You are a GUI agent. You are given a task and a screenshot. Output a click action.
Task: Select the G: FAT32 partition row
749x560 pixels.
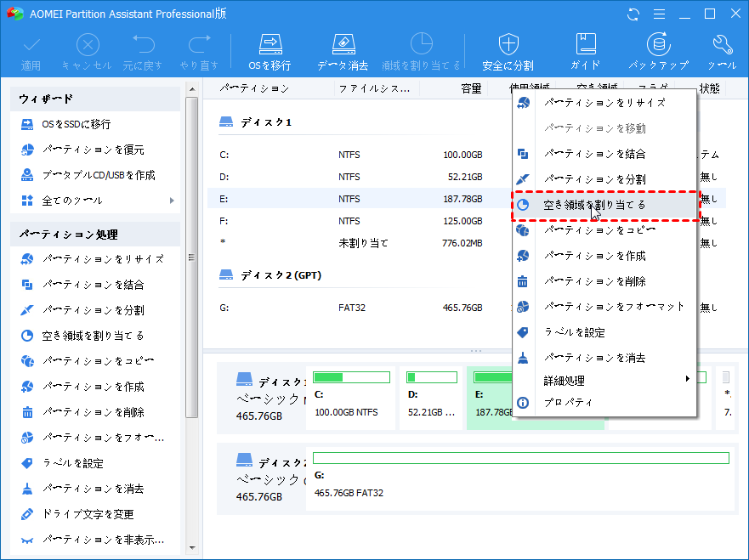[x=360, y=308]
